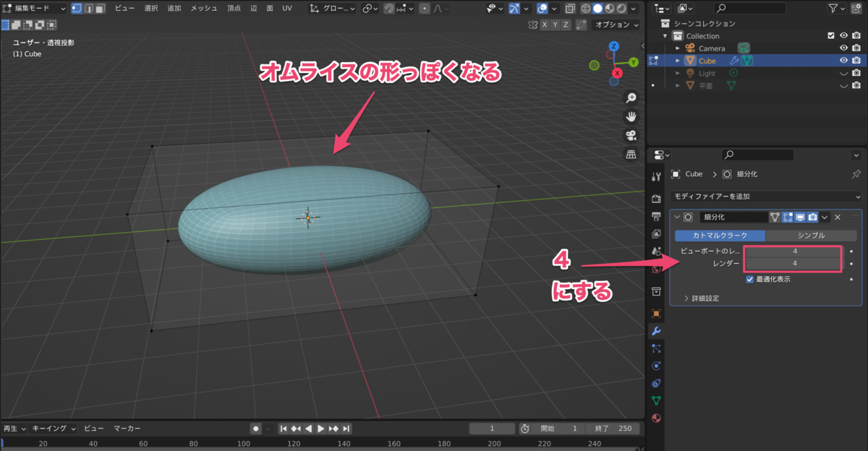Image resolution: width=868 pixels, height=451 pixels.
Task: Select face select mode icon
Action: point(100,9)
